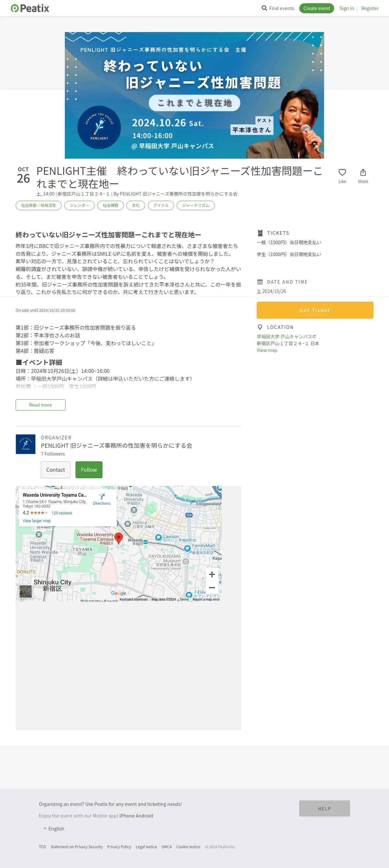
Task: Follow the organizer
Action: point(89,470)
